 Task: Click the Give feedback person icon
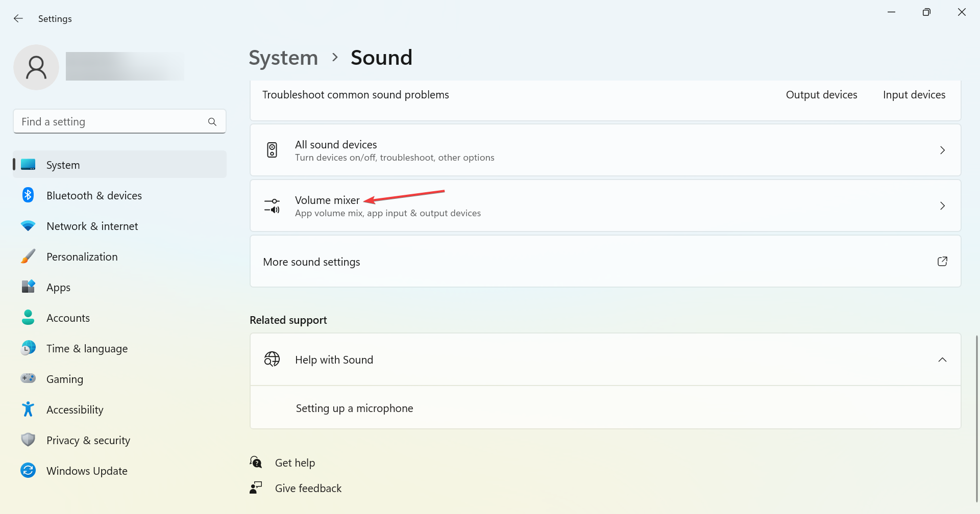(256, 487)
